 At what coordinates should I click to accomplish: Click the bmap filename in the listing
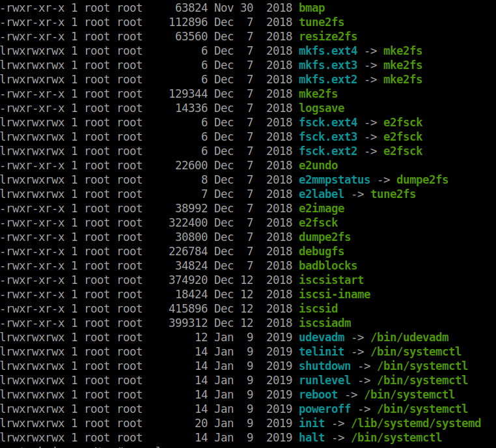pos(312,8)
